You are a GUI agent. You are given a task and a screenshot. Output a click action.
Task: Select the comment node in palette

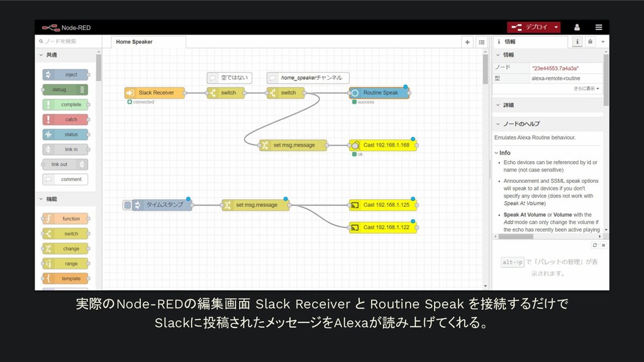coord(65,179)
